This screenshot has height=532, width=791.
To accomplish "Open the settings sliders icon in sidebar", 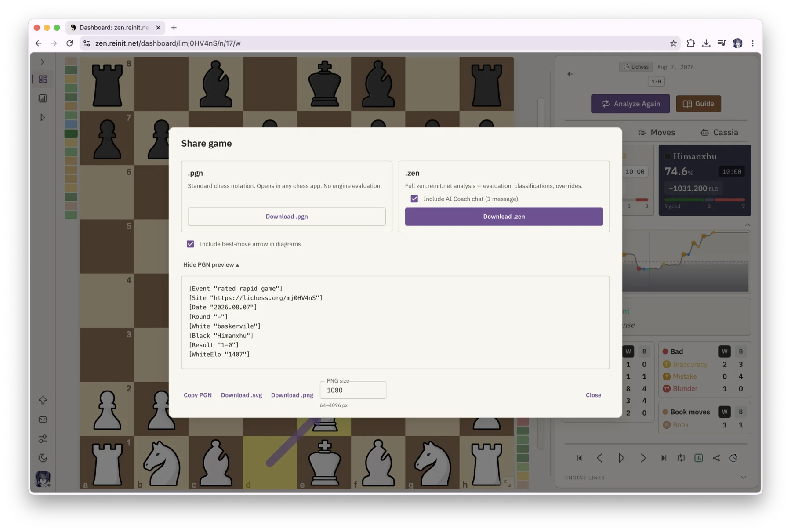I will pyautogui.click(x=43, y=439).
